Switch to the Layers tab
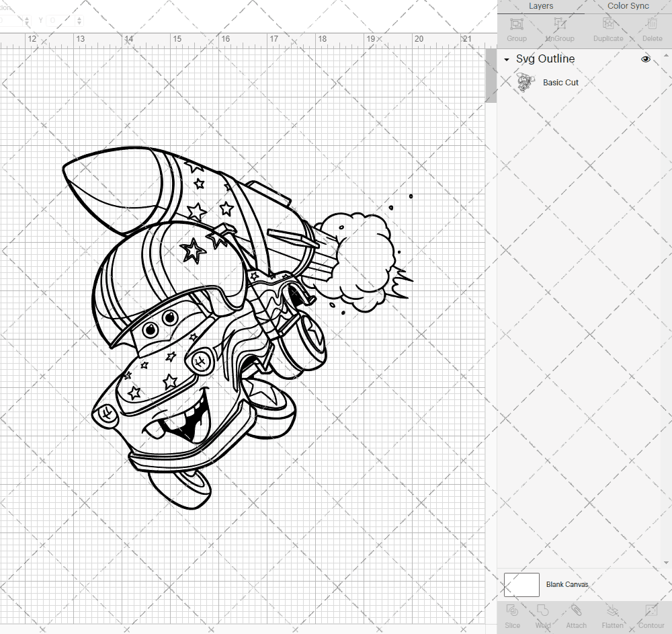Image resolution: width=672 pixels, height=634 pixels. click(540, 6)
